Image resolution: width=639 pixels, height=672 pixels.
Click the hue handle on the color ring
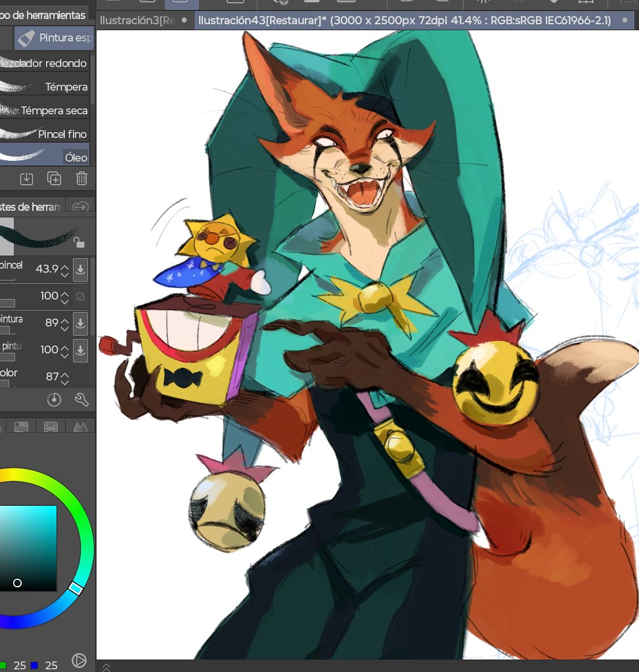pos(76,588)
